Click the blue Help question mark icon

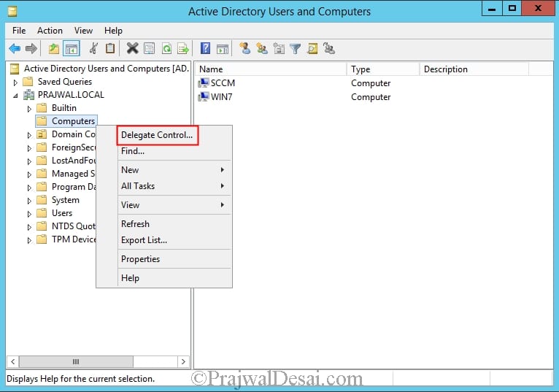point(205,48)
